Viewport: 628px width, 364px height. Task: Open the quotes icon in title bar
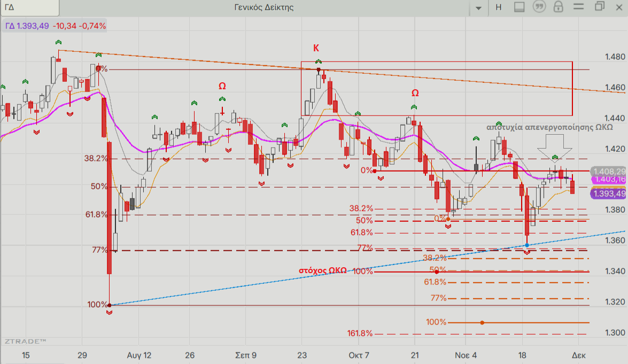point(539,7)
